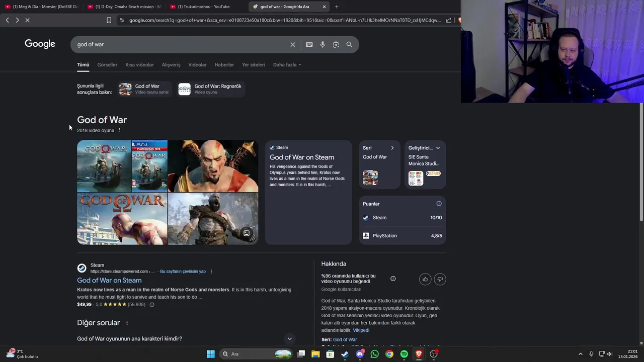Share this page via address bar icon
Viewport: 644px width, 362px height.
pyautogui.click(x=449, y=20)
